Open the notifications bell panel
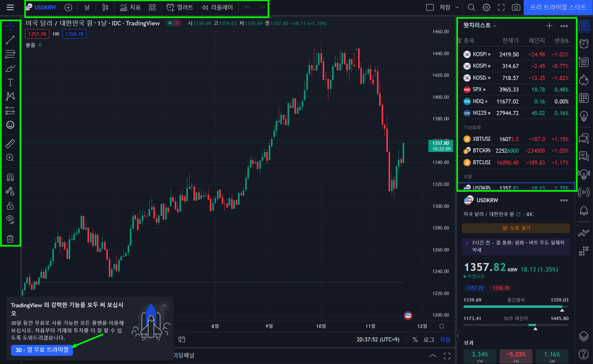Viewport: 593px width, 364px height. 584,210
